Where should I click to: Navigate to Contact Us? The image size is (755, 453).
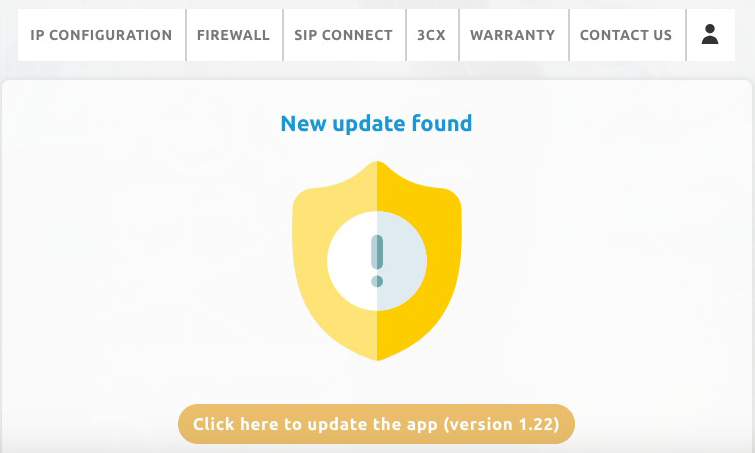click(626, 35)
